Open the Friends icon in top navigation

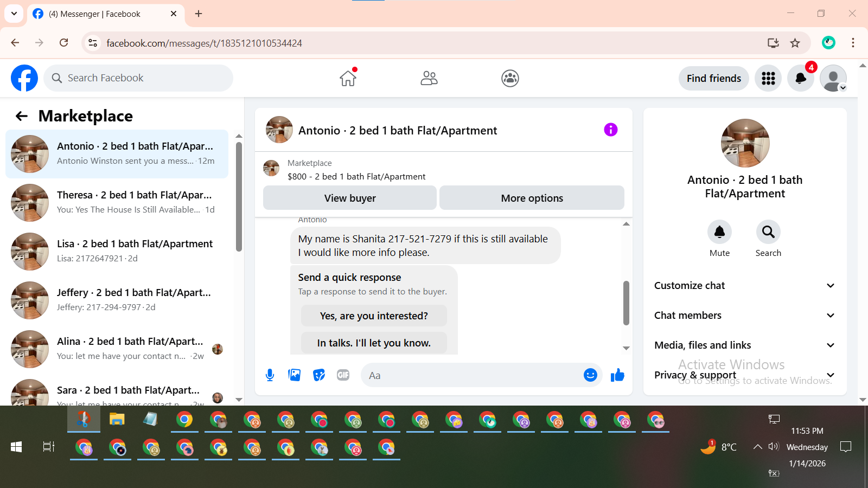coord(429,79)
